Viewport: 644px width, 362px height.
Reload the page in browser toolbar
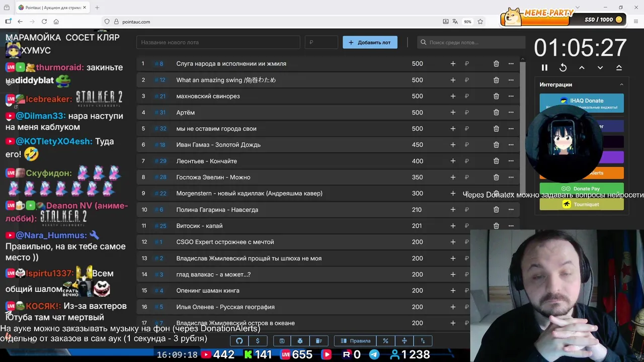click(x=44, y=22)
